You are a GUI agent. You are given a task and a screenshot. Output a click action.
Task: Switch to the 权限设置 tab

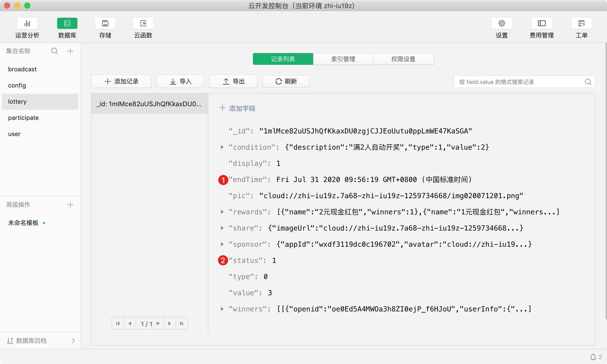(x=403, y=59)
